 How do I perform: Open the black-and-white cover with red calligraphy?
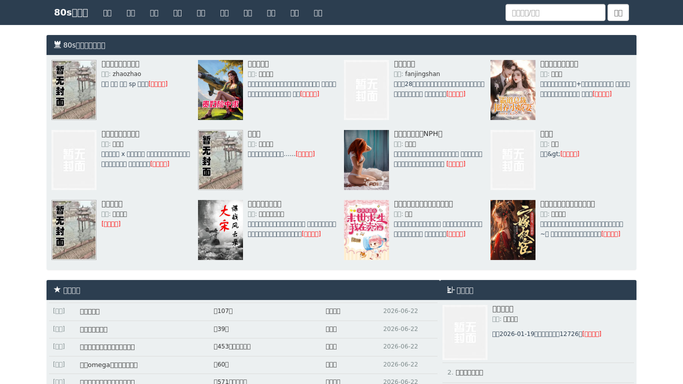tap(220, 230)
